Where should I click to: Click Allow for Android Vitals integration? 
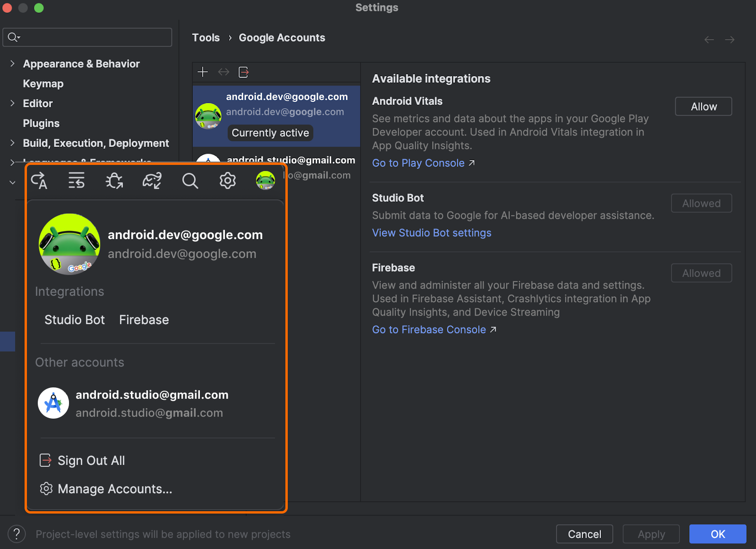pyautogui.click(x=703, y=106)
